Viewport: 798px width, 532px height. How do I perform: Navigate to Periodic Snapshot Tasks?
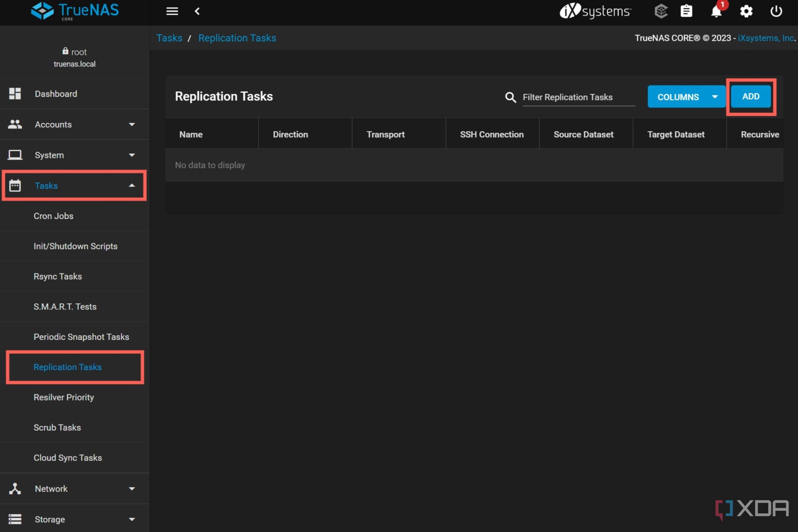point(82,337)
